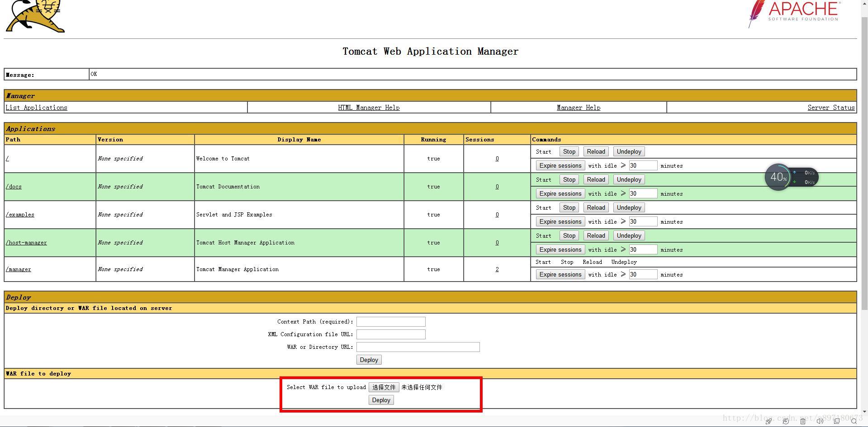Click the sessions count 0 for /examples
This screenshot has height=427, width=868.
(497, 215)
